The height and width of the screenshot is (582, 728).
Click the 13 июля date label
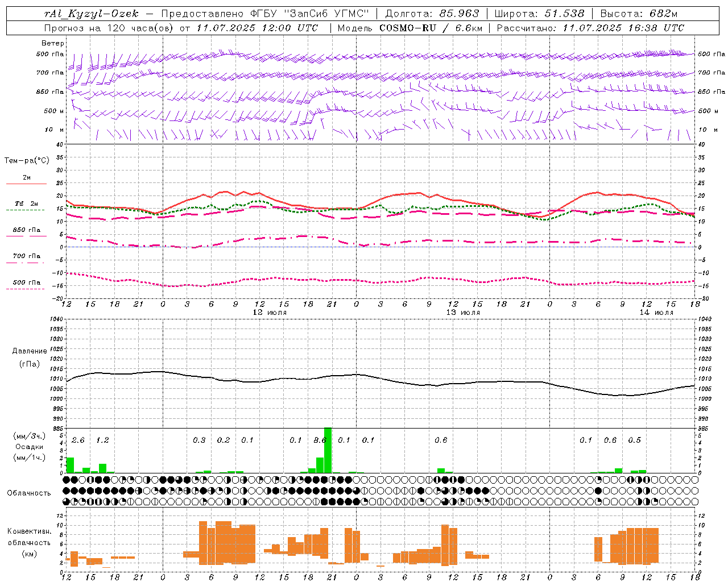coord(463,313)
